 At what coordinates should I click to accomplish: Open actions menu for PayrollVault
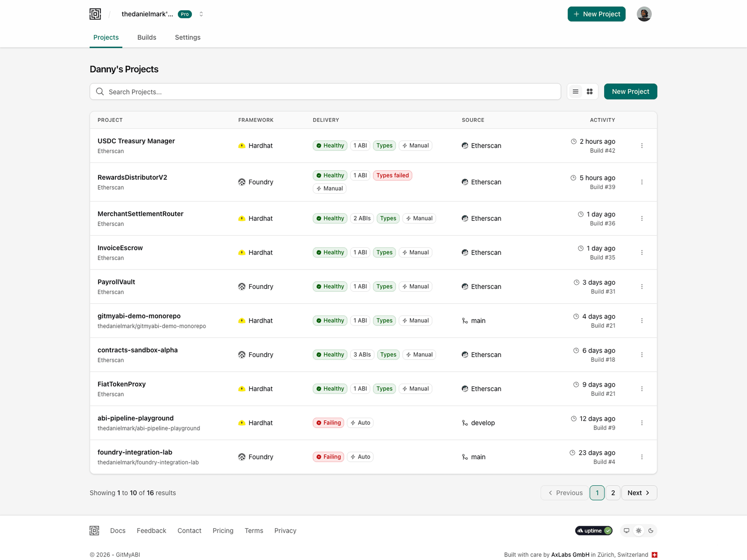tap(642, 287)
